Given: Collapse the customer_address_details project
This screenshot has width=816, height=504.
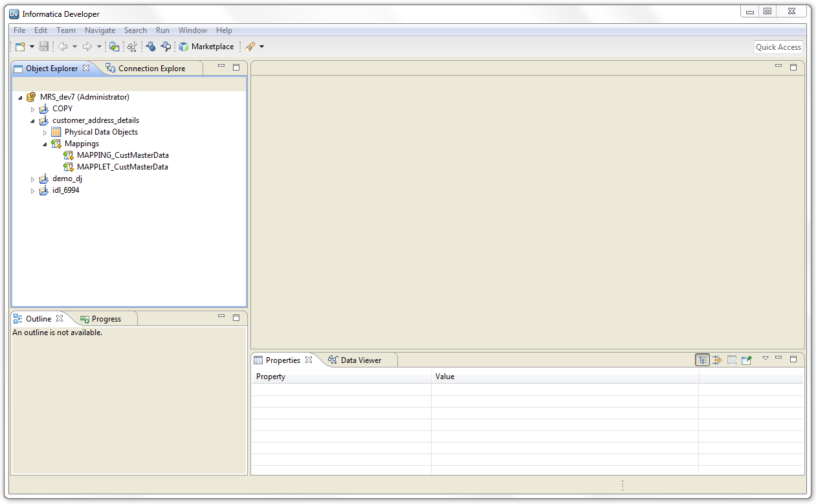Looking at the screenshot, I should pos(32,120).
